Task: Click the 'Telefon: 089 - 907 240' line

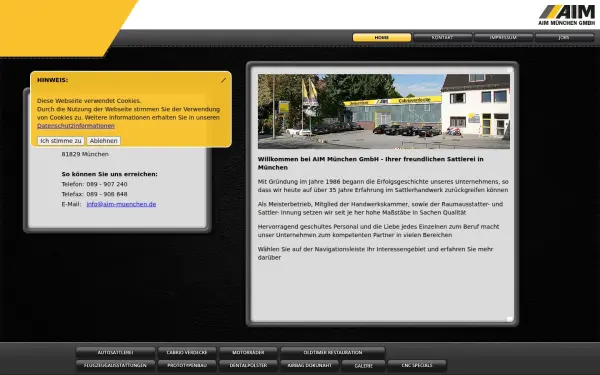Action: 95,184
